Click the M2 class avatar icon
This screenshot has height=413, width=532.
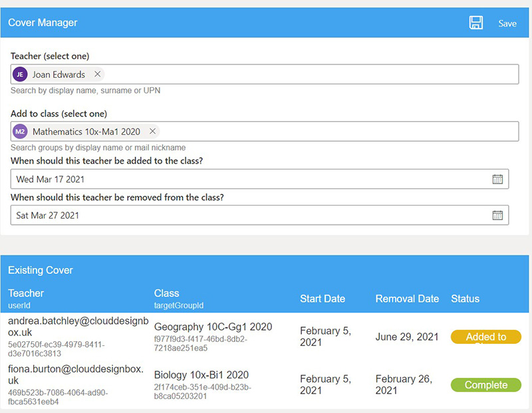point(20,132)
